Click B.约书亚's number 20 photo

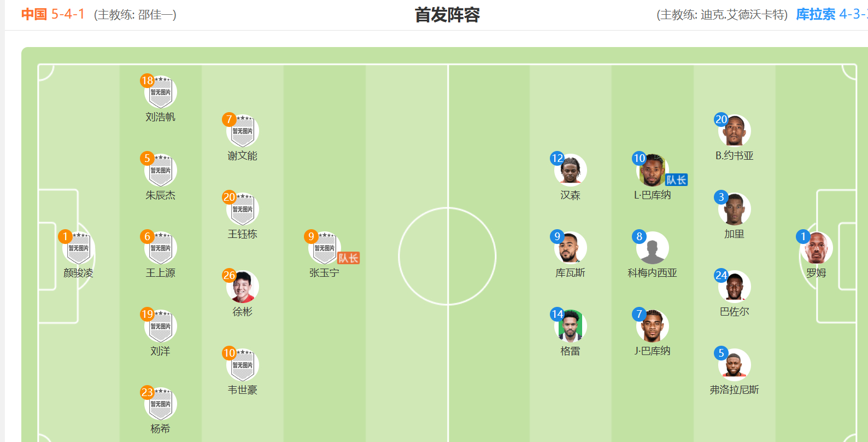(x=735, y=132)
